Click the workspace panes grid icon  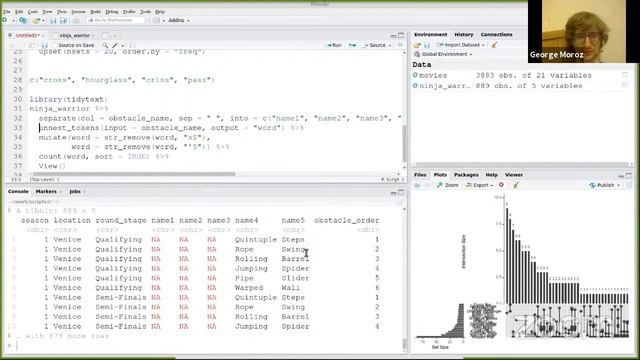156,20
